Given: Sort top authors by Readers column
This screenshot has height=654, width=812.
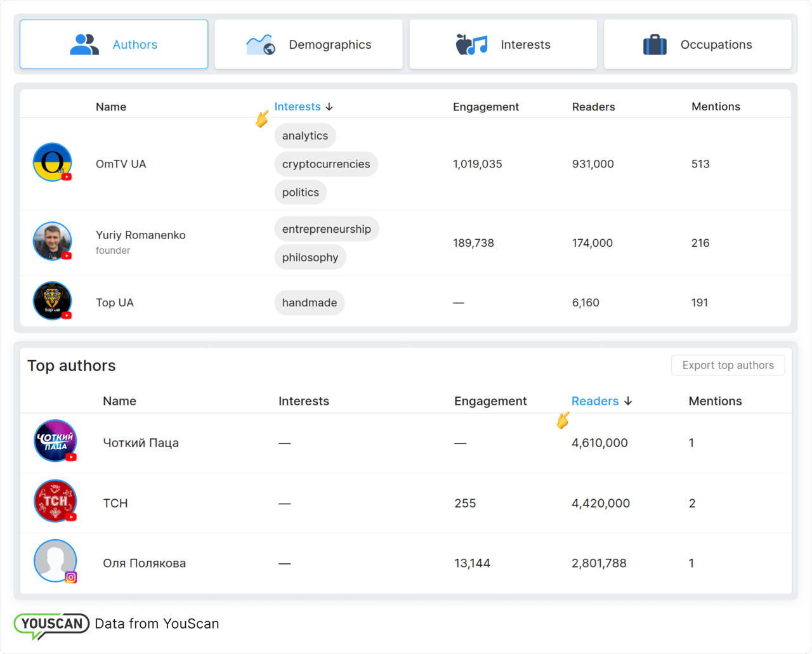Looking at the screenshot, I should [595, 401].
